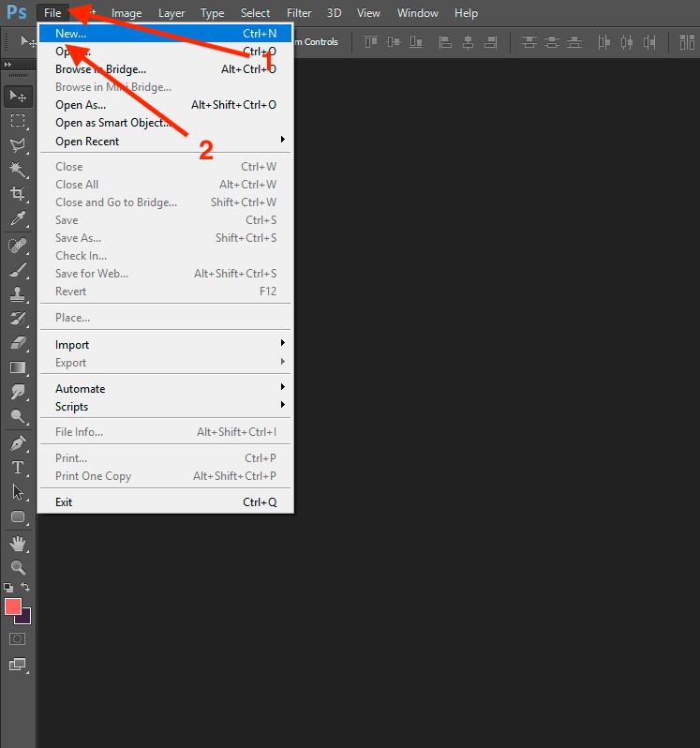The image size is (700, 748).
Task: Click Auto-Align Layers icon
Action: [687, 42]
